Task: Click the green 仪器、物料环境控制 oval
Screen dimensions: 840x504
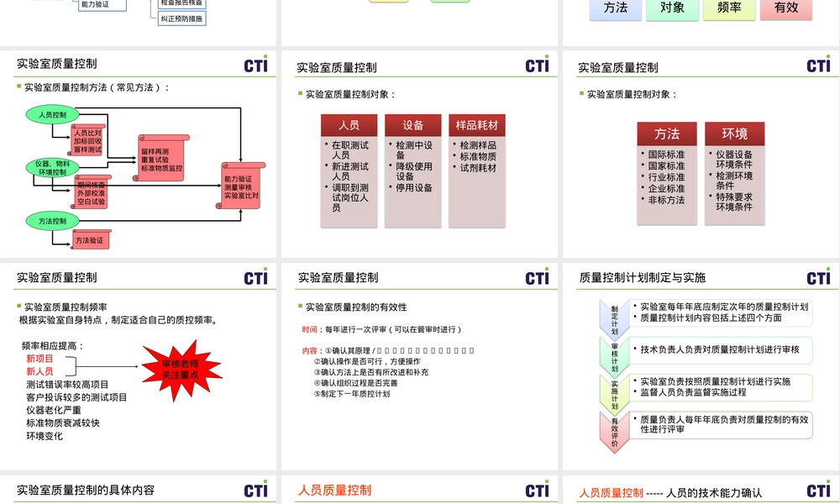Action: point(52,168)
